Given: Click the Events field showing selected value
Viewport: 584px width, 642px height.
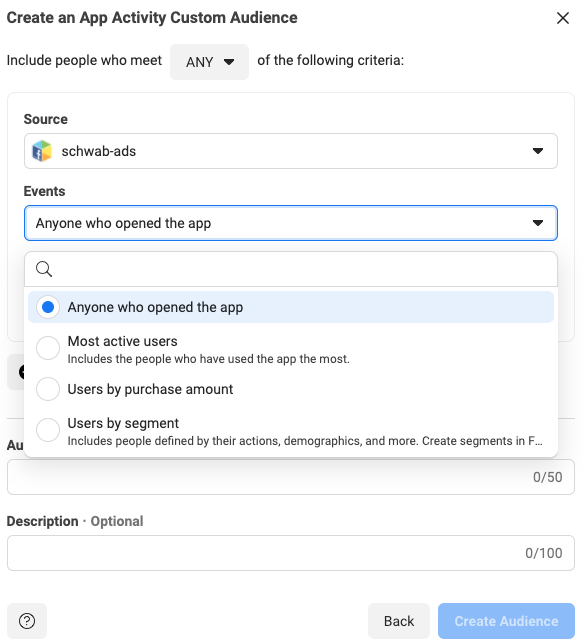Looking at the screenshot, I should tap(291, 223).
